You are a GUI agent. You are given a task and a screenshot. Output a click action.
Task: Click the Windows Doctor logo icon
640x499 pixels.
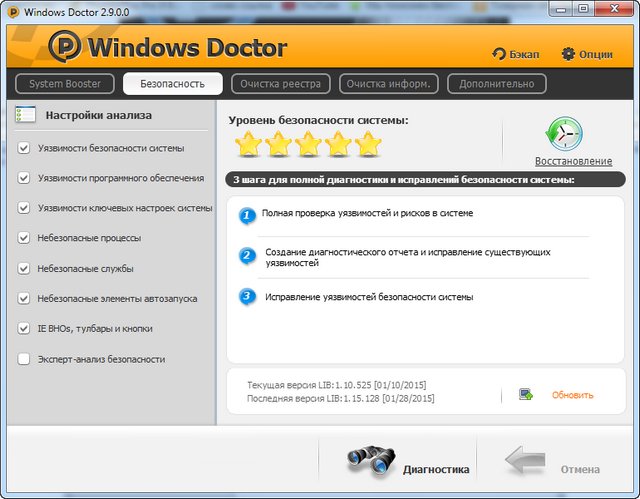pos(65,48)
